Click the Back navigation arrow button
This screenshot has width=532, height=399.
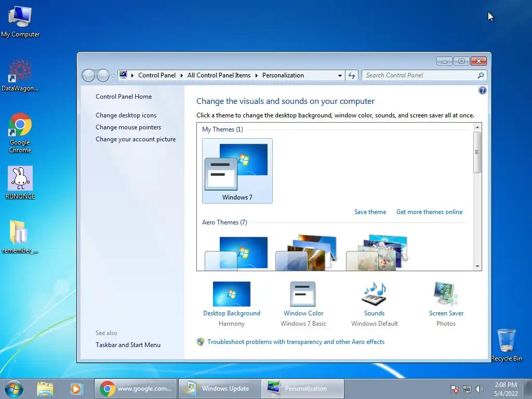point(88,75)
